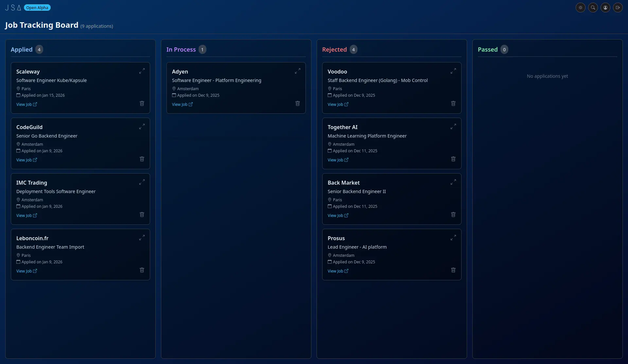Open View Job link for CodeGuild
Viewport: 628px width, 364px height.
tap(26, 160)
